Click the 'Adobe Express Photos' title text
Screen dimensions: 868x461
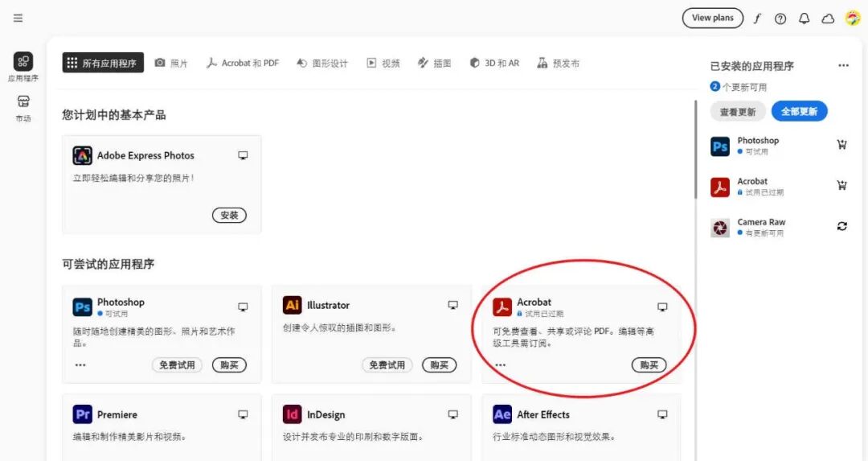tap(145, 156)
